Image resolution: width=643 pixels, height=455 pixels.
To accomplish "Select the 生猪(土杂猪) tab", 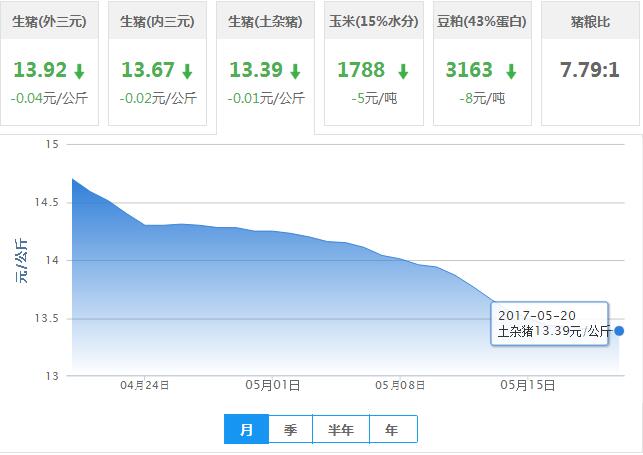I will pyautogui.click(x=265, y=20).
